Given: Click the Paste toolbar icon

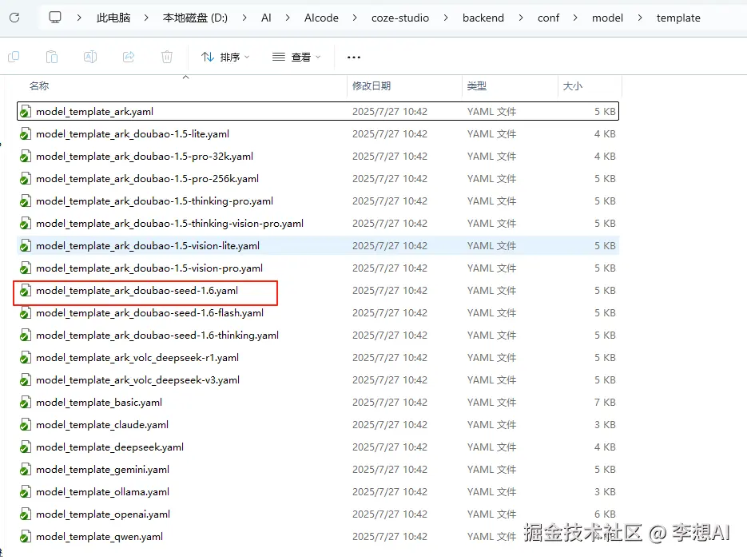Looking at the screenshot, I should tap(52, 58).
